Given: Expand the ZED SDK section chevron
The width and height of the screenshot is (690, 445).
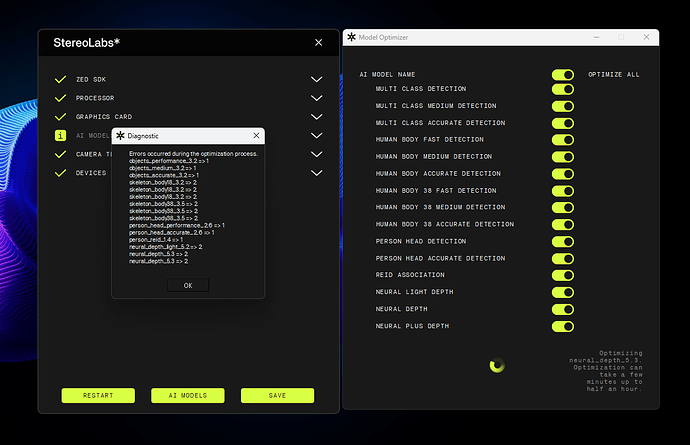Looking at the screenshot, I should click(x=317, y=79).
